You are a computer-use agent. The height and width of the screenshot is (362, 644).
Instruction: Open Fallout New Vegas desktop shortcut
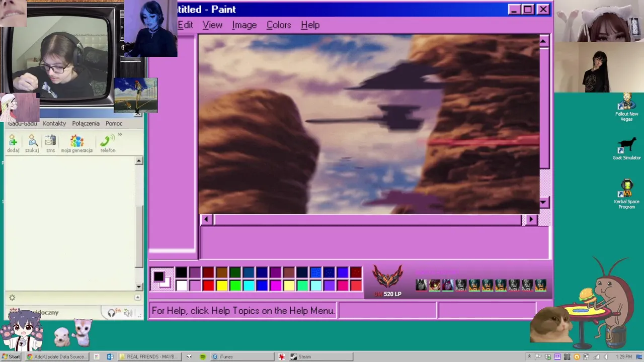tap(626, 107)
